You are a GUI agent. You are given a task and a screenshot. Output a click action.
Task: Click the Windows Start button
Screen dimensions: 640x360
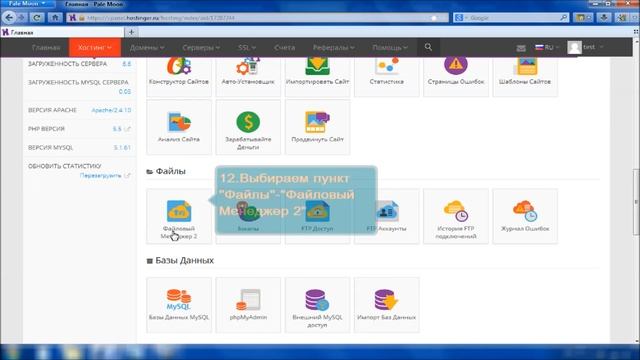point(11,352)
